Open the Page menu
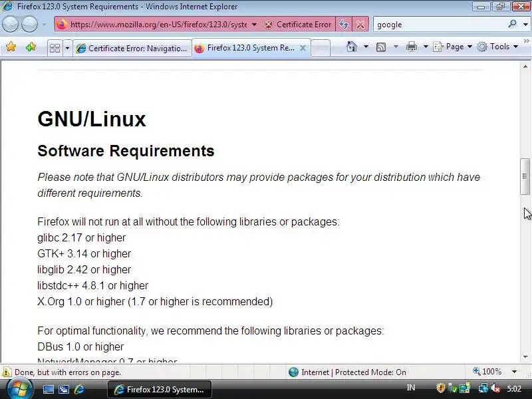Viewport: 532px width, 399px height. click(x=453, y=47)
